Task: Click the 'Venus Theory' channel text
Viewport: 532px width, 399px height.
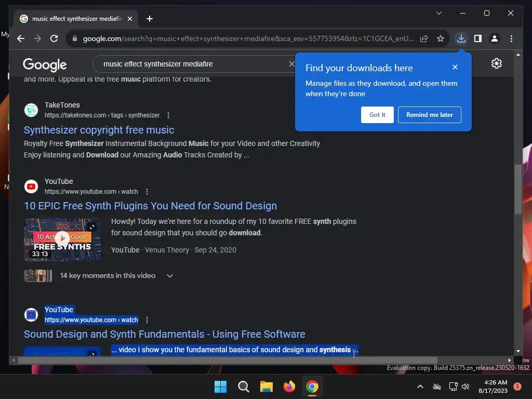Action: [167, 250]
